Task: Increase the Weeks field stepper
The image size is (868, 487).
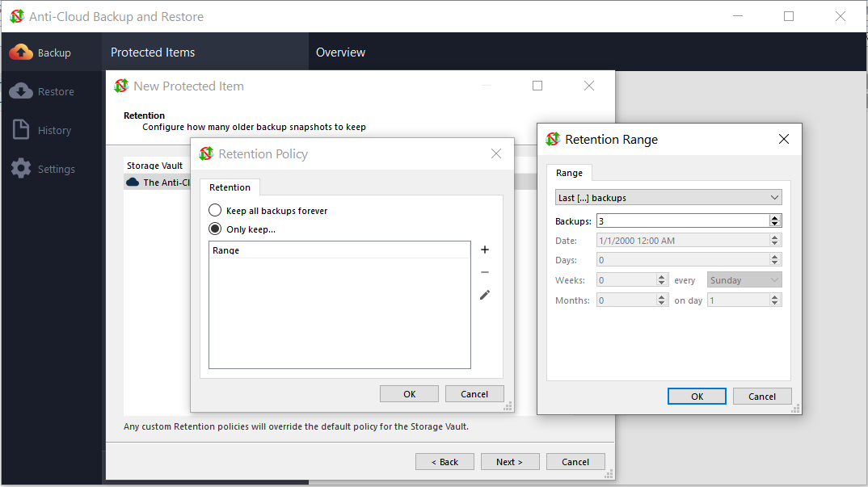Action: pos(662,277)
